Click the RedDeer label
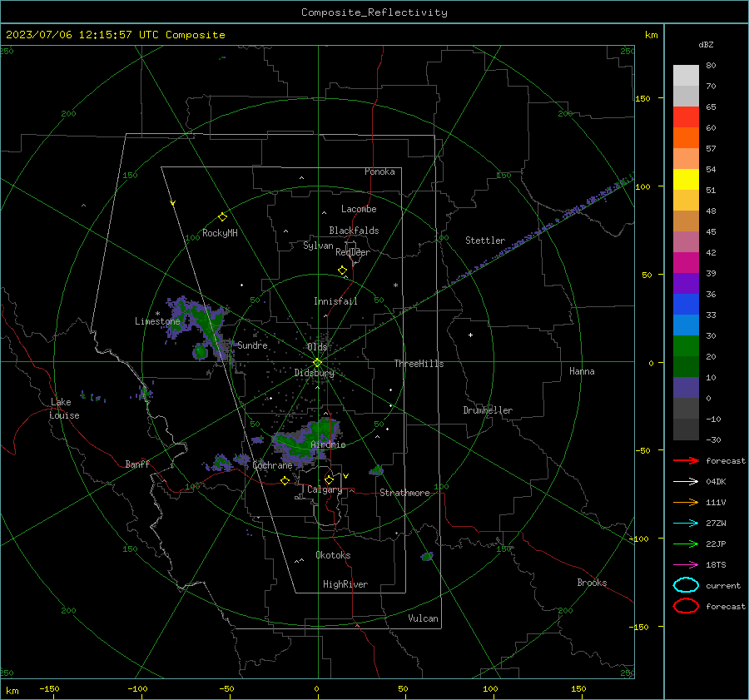The height and width of the screenshot is (700, 749). click(353, 252)
